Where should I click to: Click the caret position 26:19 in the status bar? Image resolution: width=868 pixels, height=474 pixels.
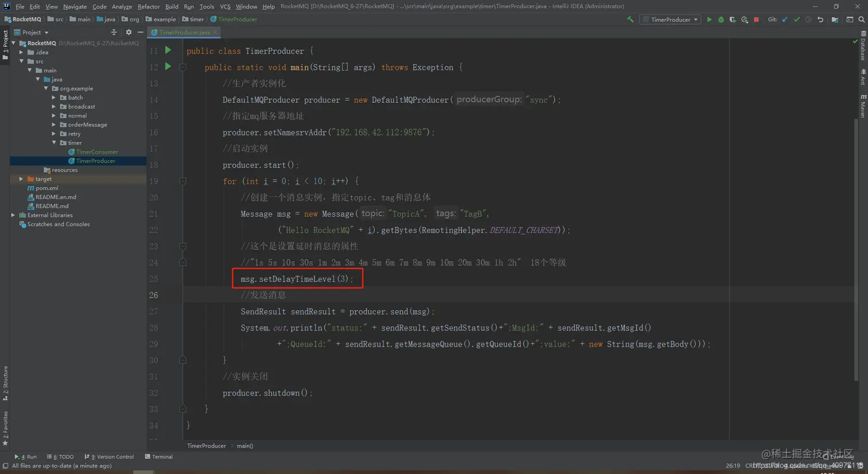point(733,465)
